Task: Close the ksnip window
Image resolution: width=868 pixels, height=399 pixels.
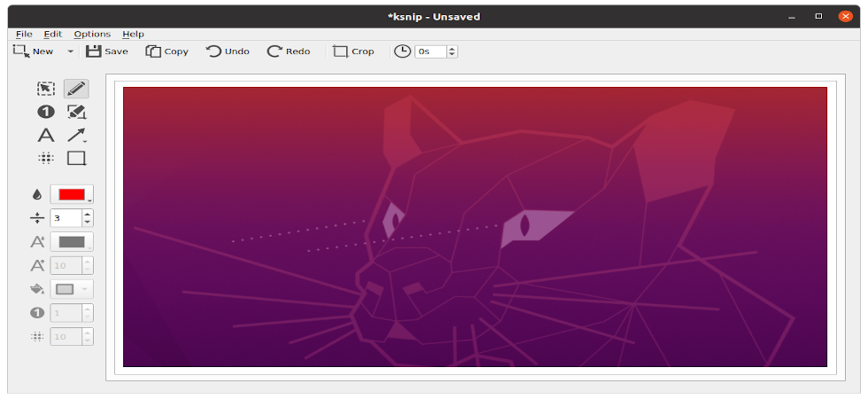Action: [845, 17]
